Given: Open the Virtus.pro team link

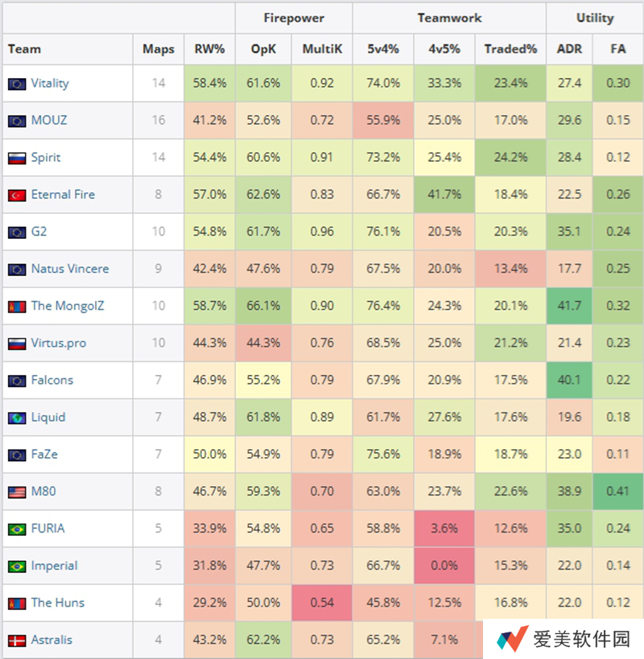Looking at the screenshot, I should 59,343.
